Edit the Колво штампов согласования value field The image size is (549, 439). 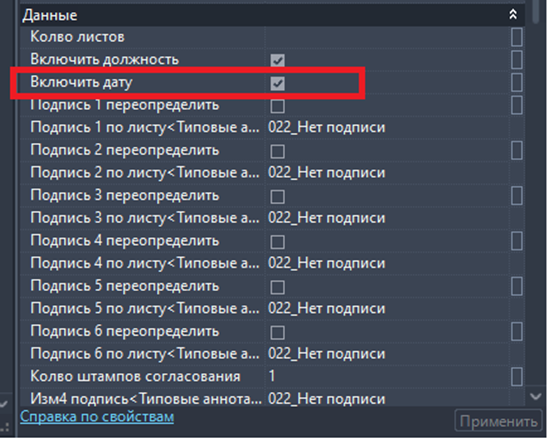(x=387, y=377)
